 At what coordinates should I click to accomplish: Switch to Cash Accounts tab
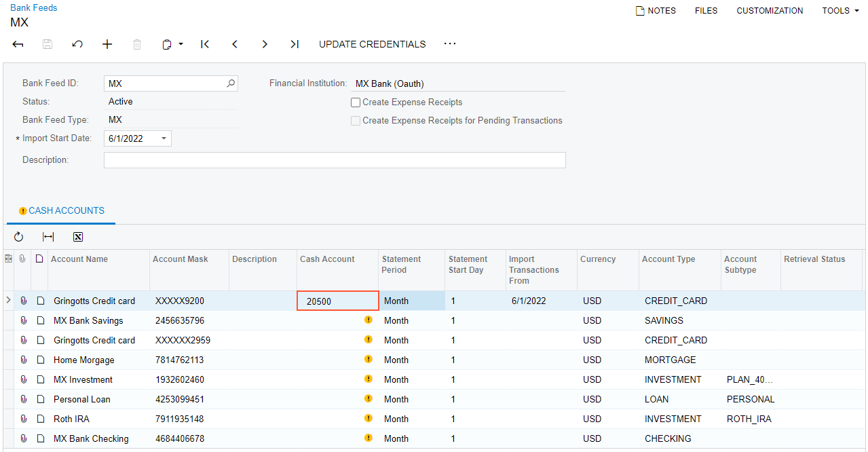(x=66, y=211)
